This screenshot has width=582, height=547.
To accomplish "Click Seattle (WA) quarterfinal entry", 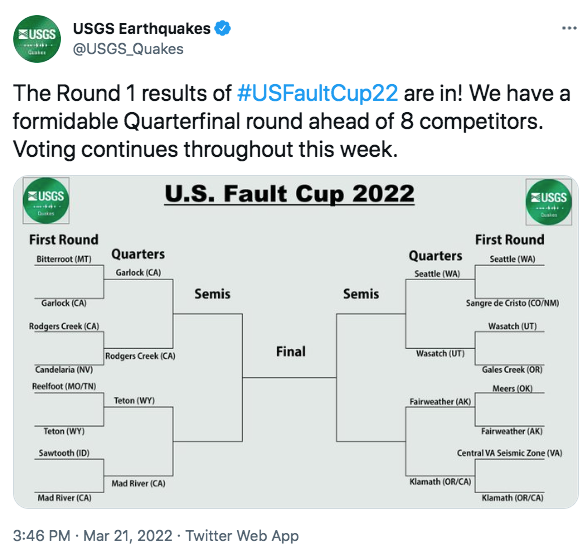I will [x=437, y=274].
